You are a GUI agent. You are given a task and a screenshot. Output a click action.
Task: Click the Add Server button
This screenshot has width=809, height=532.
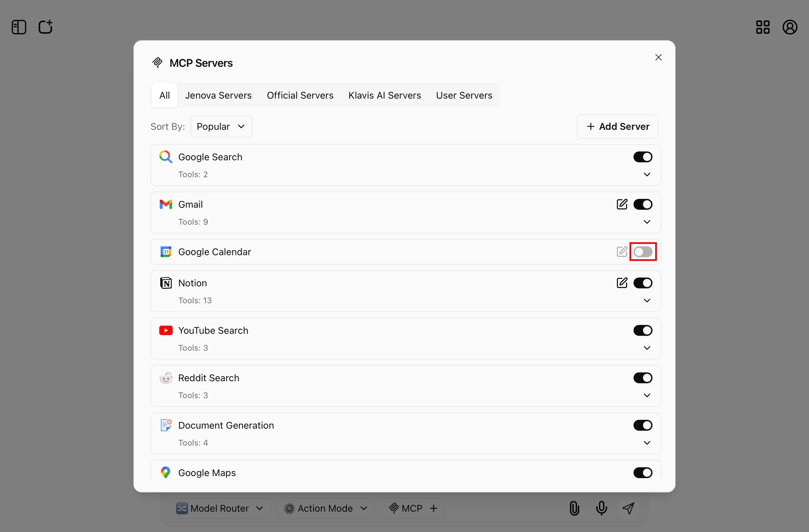(617, 126)
